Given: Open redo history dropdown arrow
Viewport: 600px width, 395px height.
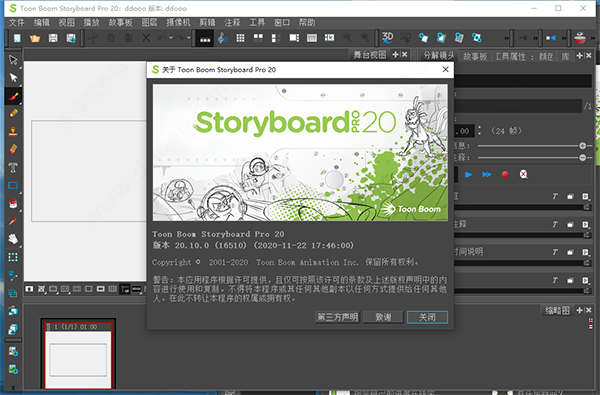Looking at the screenshot, I should [x=188, y=38].
